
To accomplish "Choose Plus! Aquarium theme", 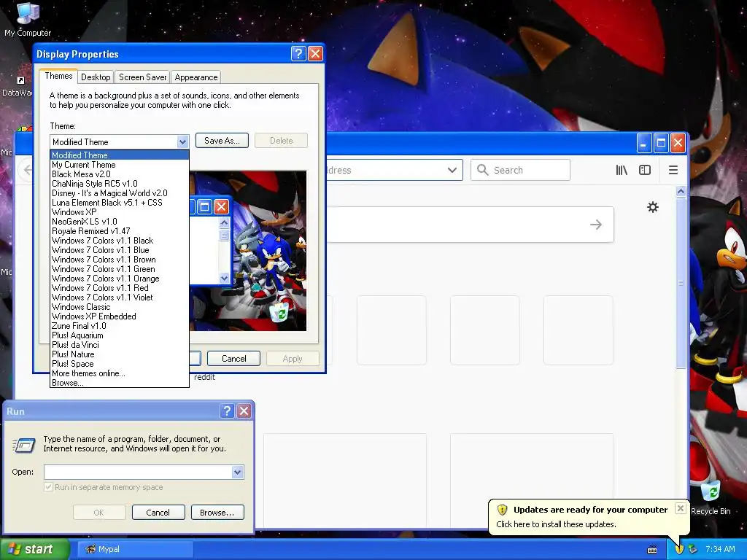I will click(x=120, y=335).
